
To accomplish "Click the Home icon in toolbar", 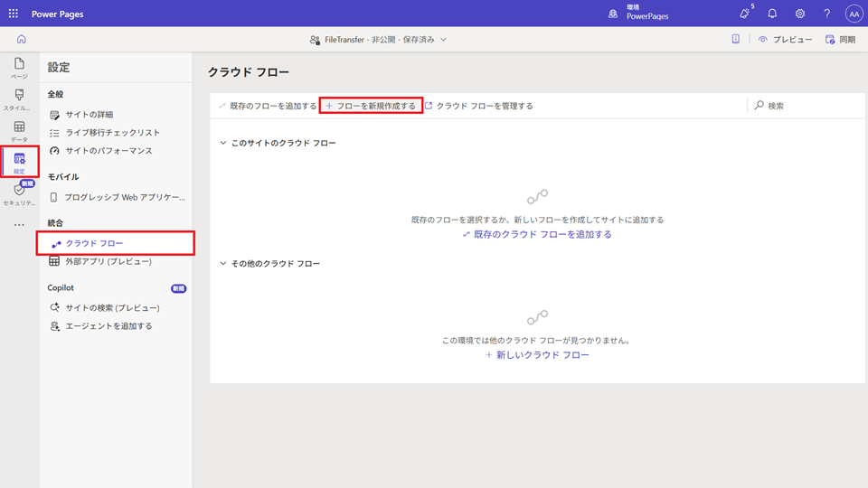I will 21,40.
